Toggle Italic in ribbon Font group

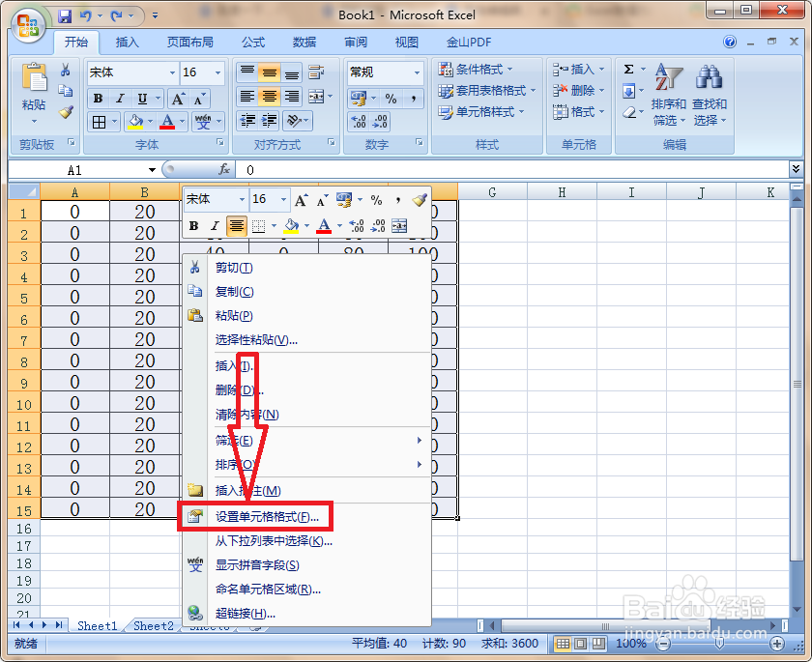(120, 99)
